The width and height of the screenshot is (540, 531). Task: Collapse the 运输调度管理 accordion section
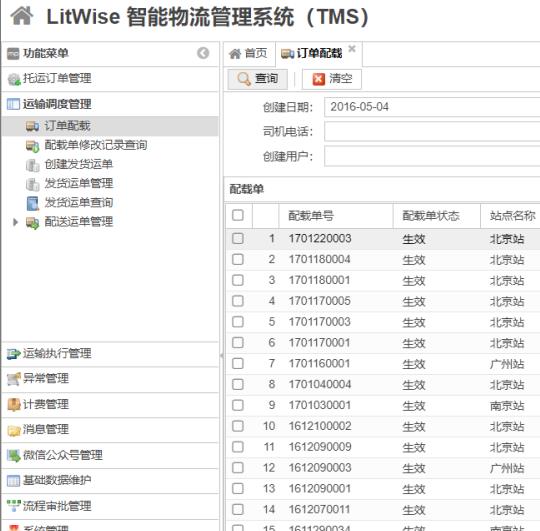point(110,104)
